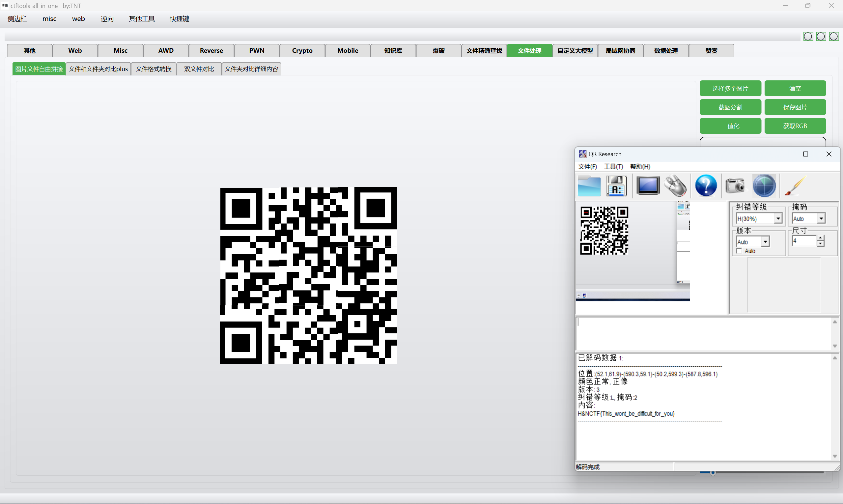Switch to the 文件精确查找 tab
This screenshot has width=843, height=504.
point(484,50)
